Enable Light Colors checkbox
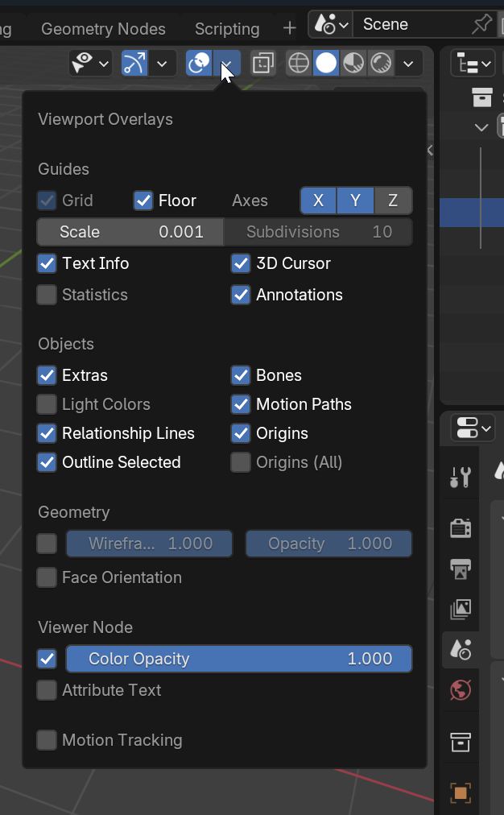Viewport: 504px width, 815px height. coord(47,404)
